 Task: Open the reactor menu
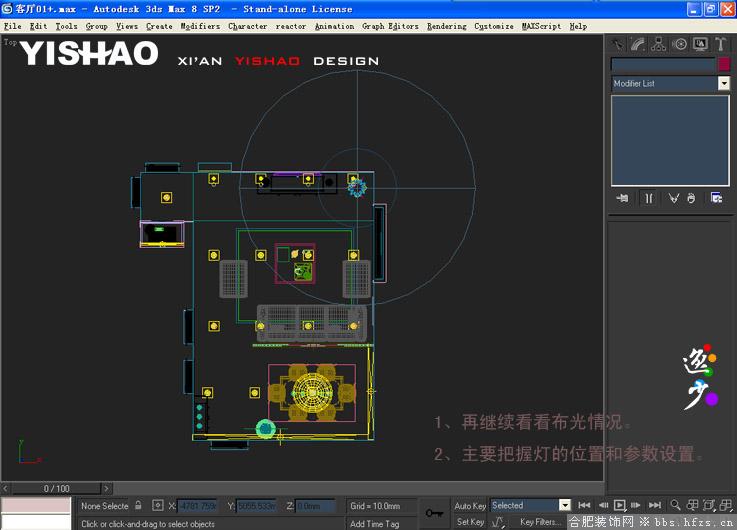tap(290, 26)
